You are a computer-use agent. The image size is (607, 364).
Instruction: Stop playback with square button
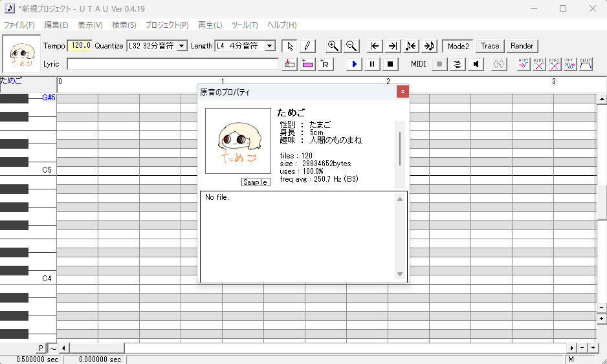(390, 64)
